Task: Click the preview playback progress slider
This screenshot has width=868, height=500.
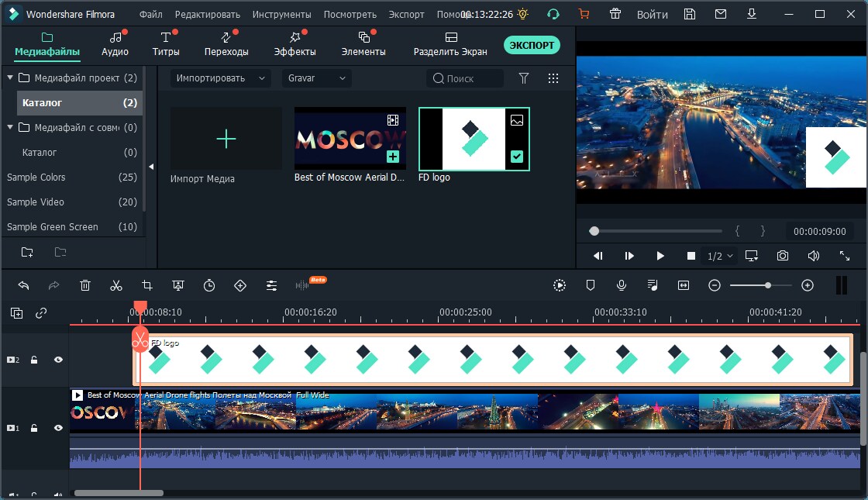Action: tap(656, 231)
